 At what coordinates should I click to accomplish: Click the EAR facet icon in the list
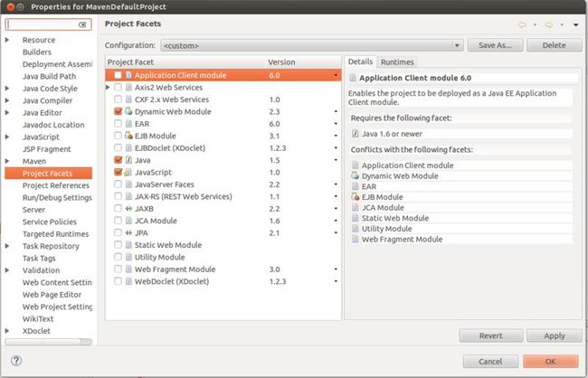point(128,124)
